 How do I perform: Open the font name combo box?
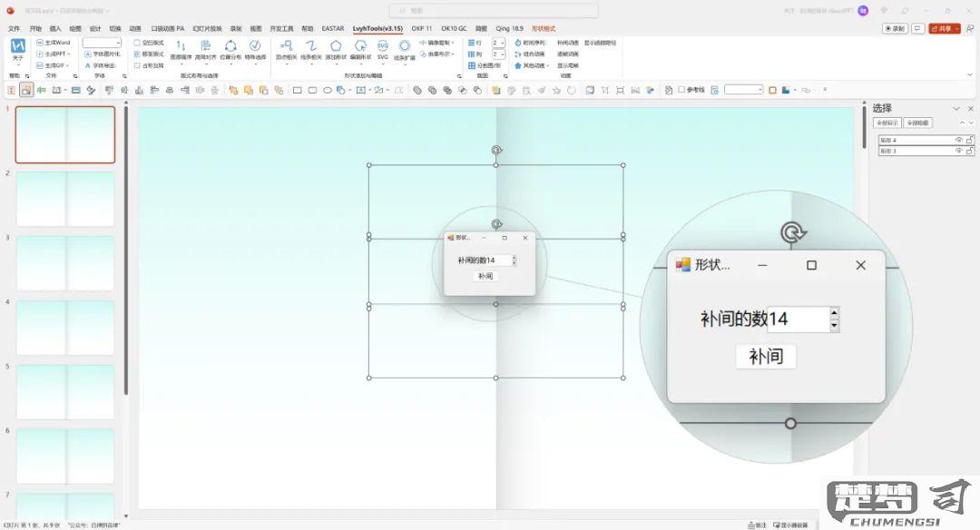(102, 44)
